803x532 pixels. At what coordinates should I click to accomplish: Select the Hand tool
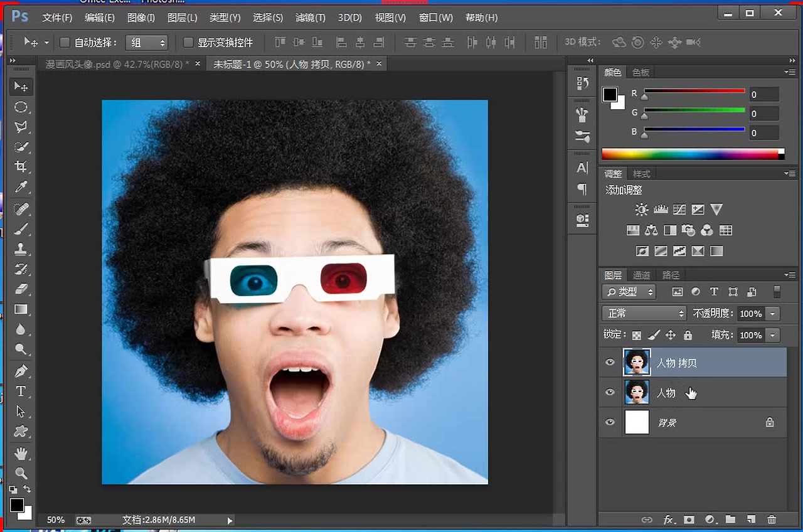(x=21, y=452)
